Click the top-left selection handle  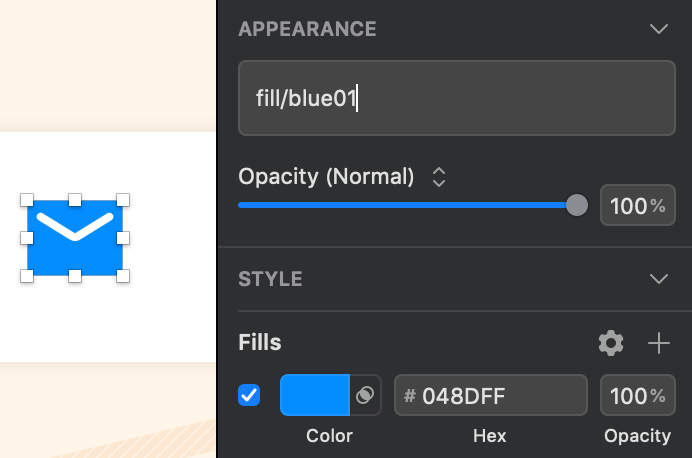(27, 200)
